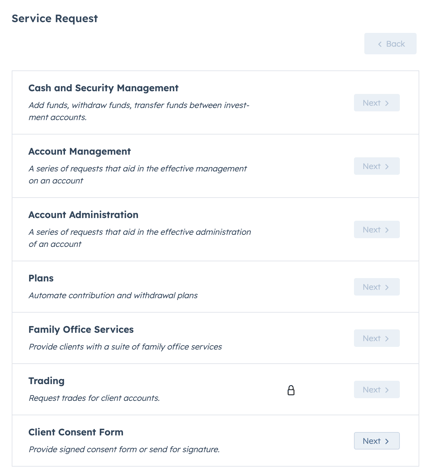Select the Family Office Services heading

tap(81, 329)
